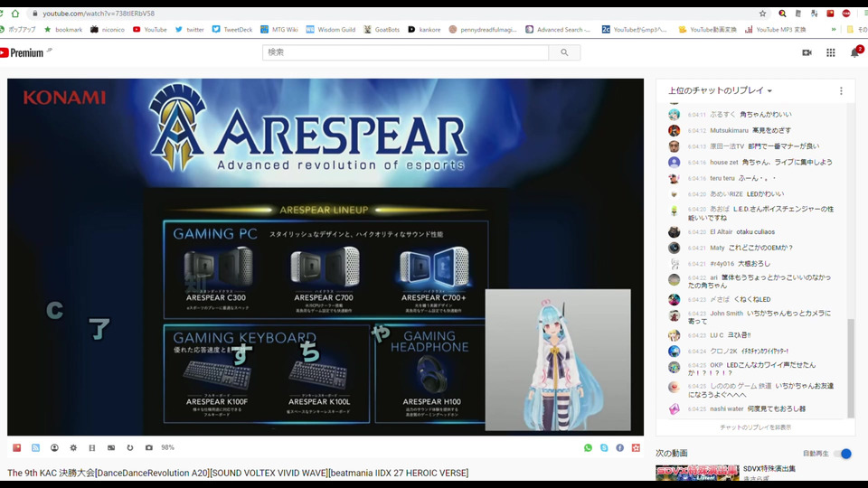Click the browser address bar URL
Screen dimensions: 868x488
click(99, 14)
